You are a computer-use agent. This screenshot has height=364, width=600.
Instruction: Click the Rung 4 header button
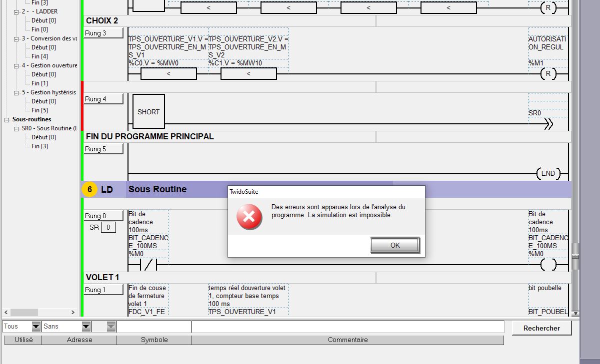click(103, 99)
